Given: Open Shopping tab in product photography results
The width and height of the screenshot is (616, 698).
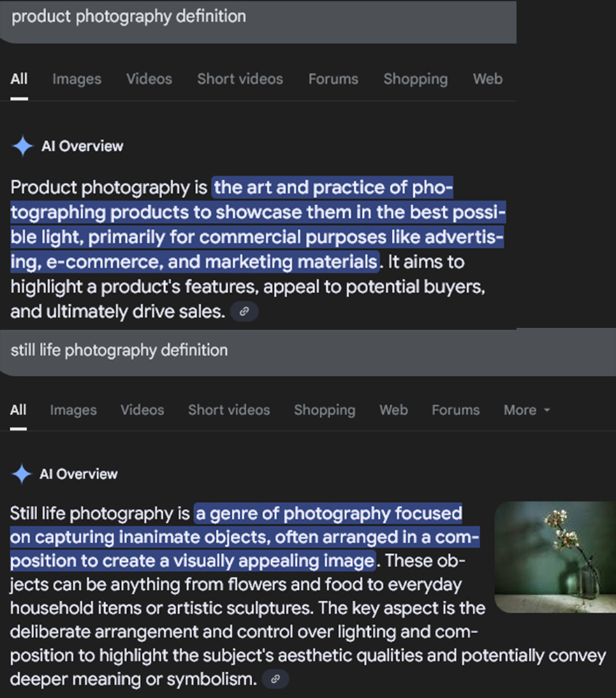Looking at the screenshot, I should (x=415, y=79).
